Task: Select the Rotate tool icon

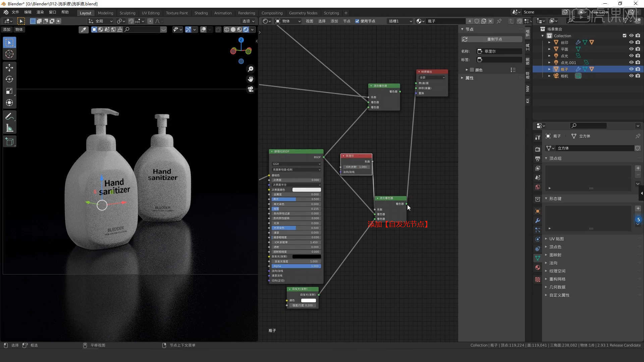Action: [9, 79]
